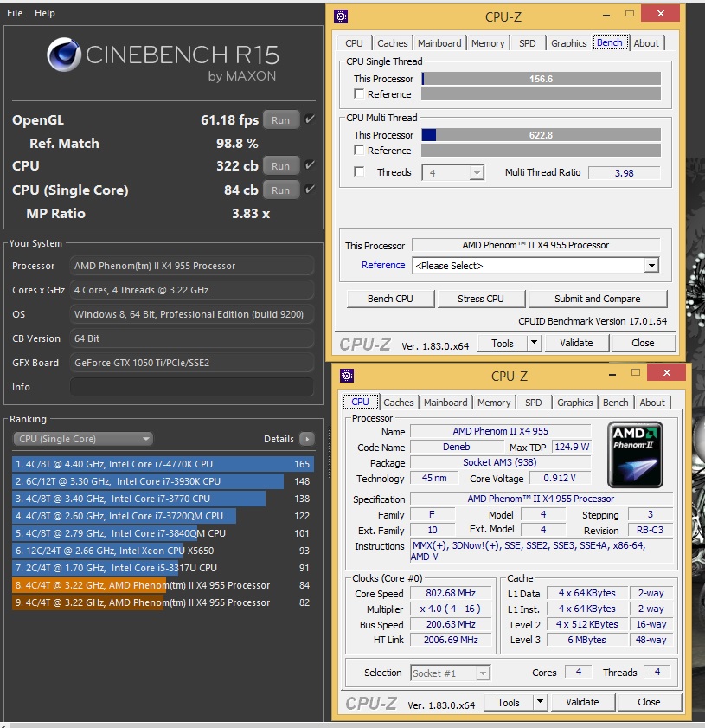The width and height of the screenshot is (705, 728).
Task: Tick the Threads checkbox in Bench tab
Action: (359, 171)
